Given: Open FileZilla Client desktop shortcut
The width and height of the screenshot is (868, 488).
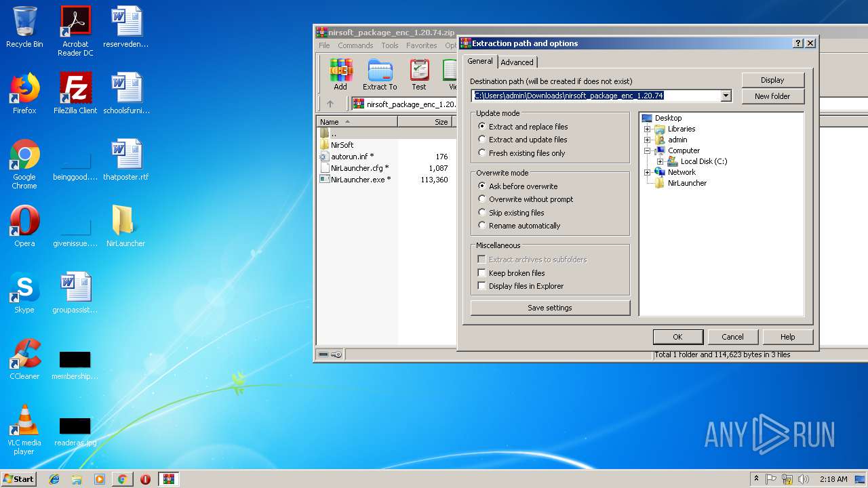Looking at the screenshot, I should (75, 94).
